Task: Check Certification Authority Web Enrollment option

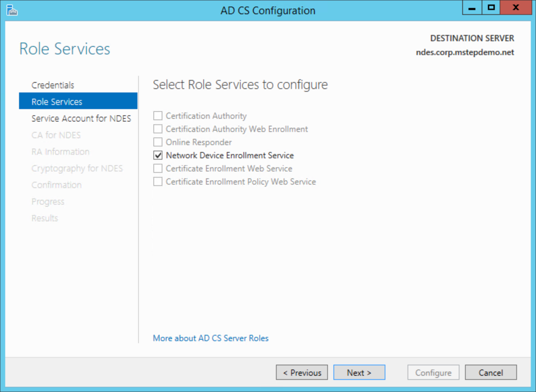Action: click(158, 129)
